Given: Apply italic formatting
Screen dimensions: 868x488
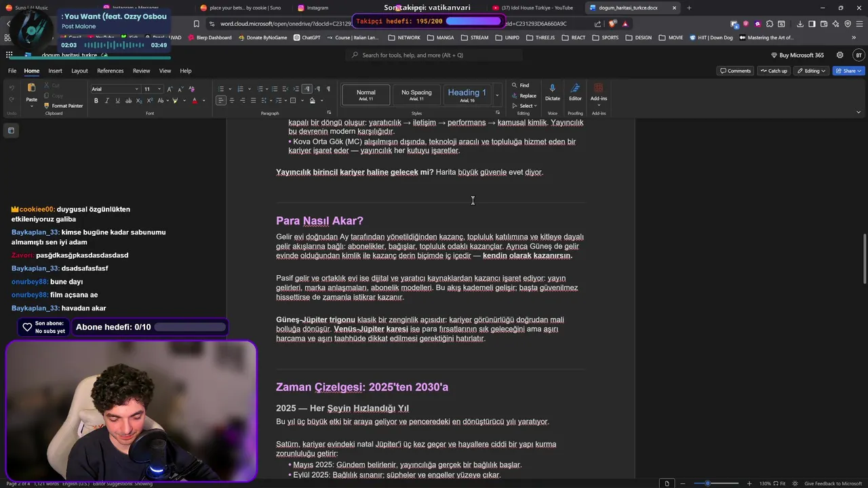Looking at the screenshot, I should point(106,100).
